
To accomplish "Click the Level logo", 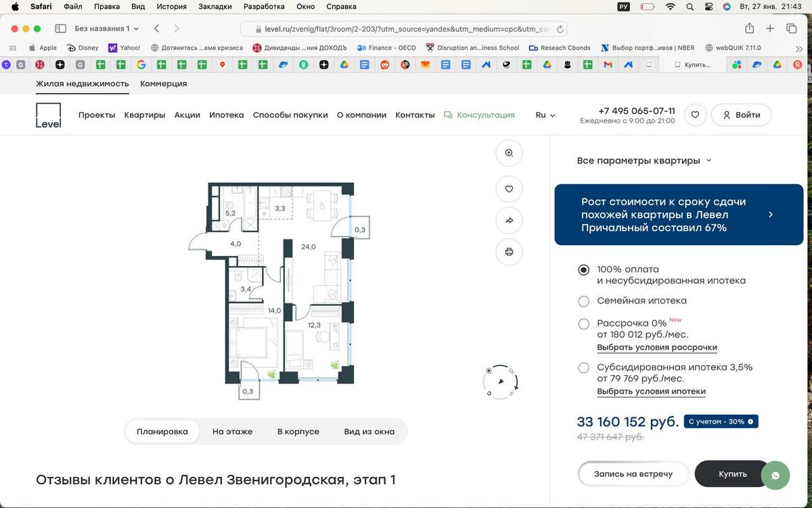I will (x=48, y=115).
